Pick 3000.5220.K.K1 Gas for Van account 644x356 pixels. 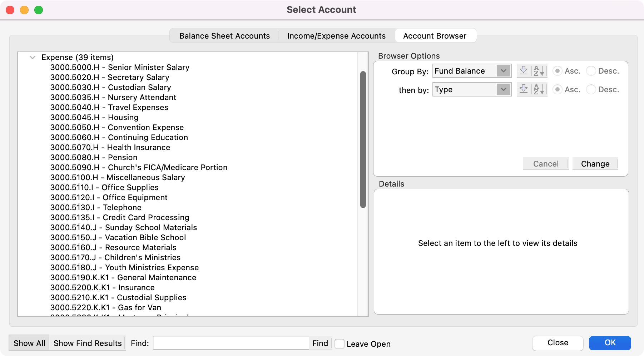[105, 307]
